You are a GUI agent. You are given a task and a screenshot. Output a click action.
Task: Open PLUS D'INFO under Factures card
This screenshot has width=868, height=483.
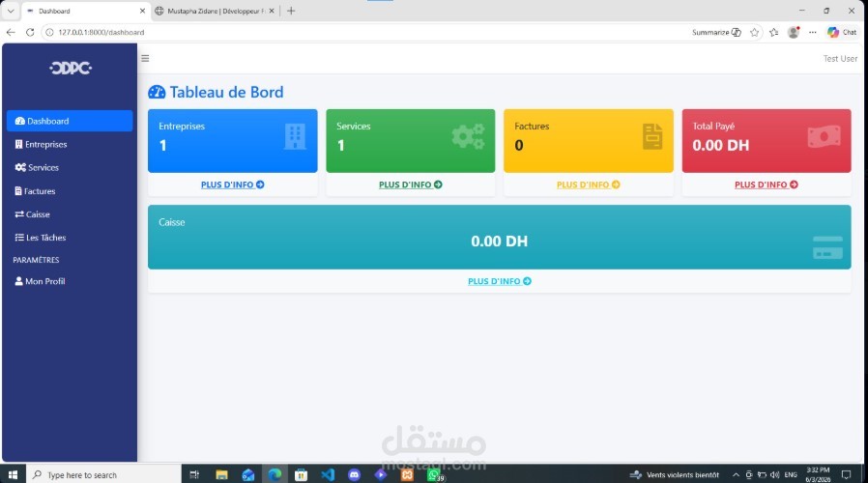(589, 185)
